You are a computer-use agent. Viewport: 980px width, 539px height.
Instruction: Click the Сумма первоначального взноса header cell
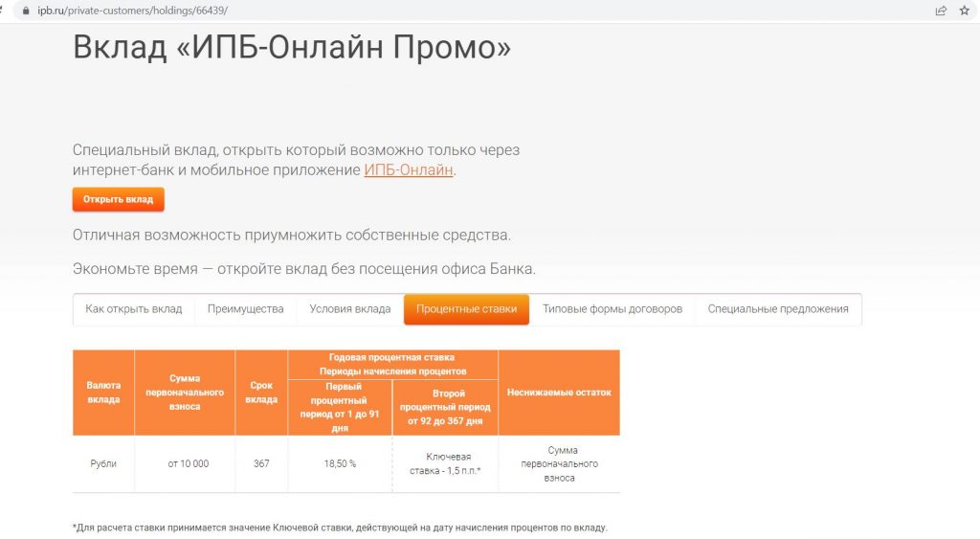pos(185,393)
